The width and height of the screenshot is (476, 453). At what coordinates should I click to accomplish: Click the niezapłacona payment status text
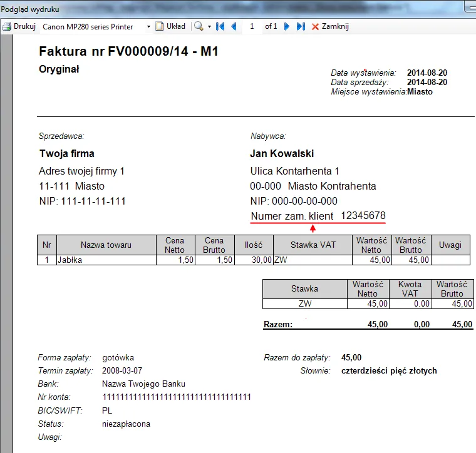[x=126, y=424]
